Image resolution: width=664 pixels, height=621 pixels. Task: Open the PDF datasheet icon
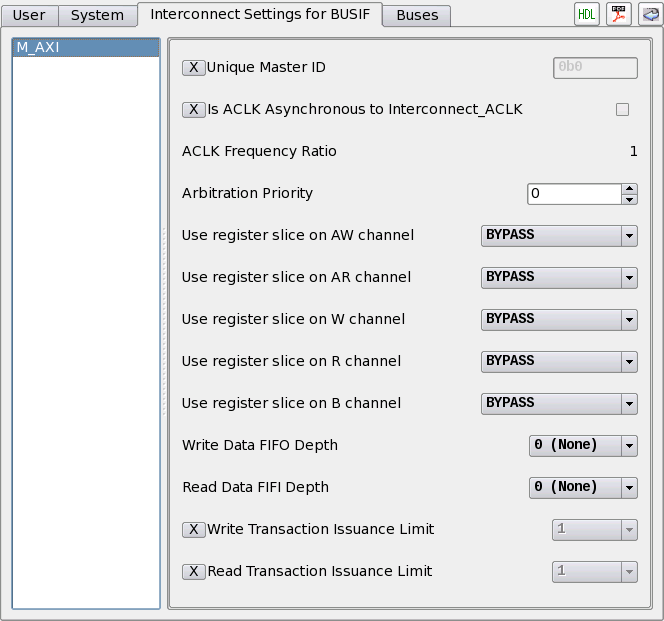point(618,14)
